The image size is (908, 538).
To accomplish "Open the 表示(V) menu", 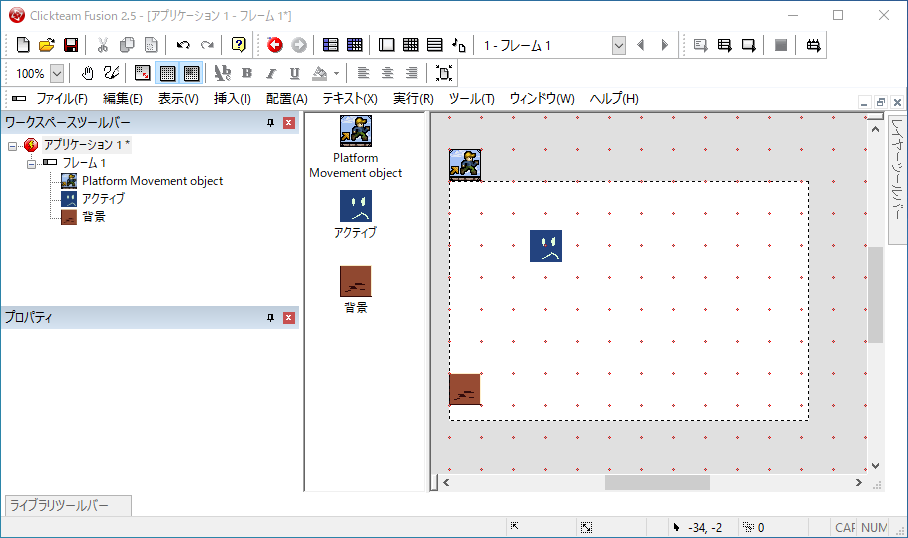I will [178, 99].
